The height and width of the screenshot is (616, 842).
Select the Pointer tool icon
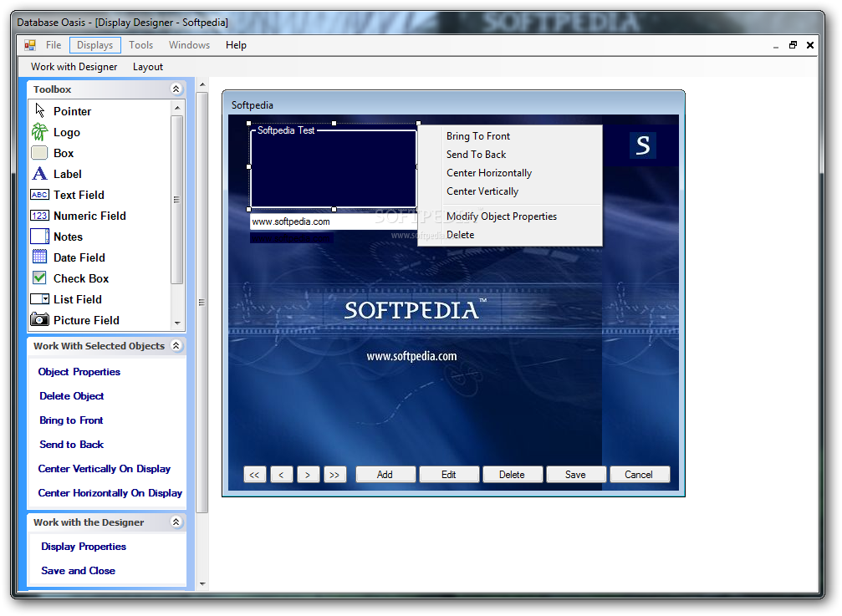point(40,111)
